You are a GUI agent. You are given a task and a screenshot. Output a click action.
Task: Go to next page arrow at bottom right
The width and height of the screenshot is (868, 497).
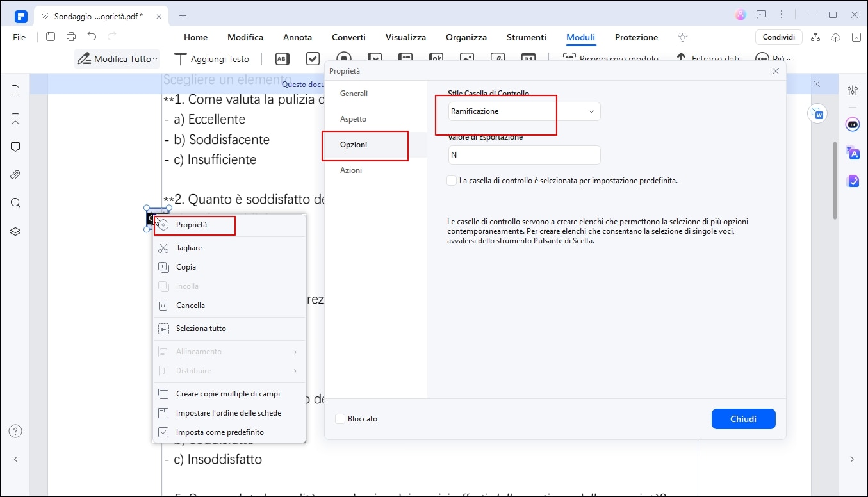pos(852,459)
